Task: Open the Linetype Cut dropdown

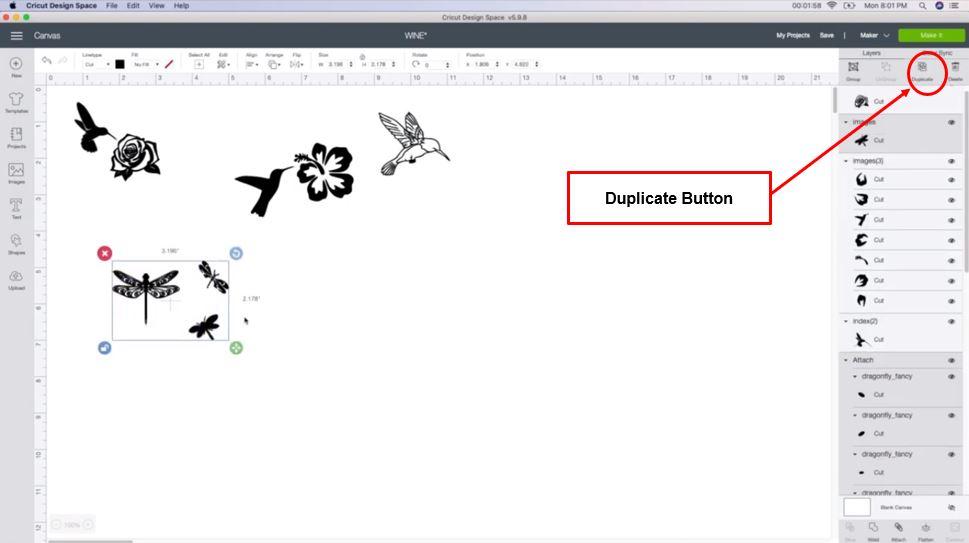Action: coord(96,64)
